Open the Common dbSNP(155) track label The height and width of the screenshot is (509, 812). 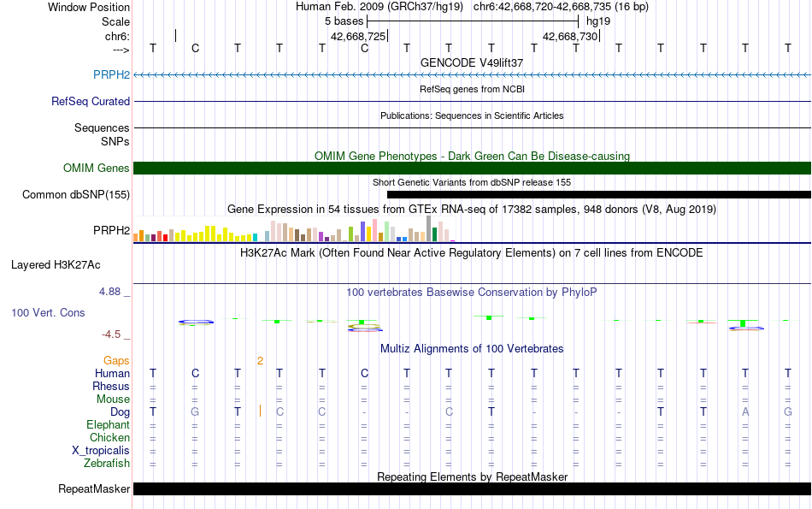tap(76, 195)
